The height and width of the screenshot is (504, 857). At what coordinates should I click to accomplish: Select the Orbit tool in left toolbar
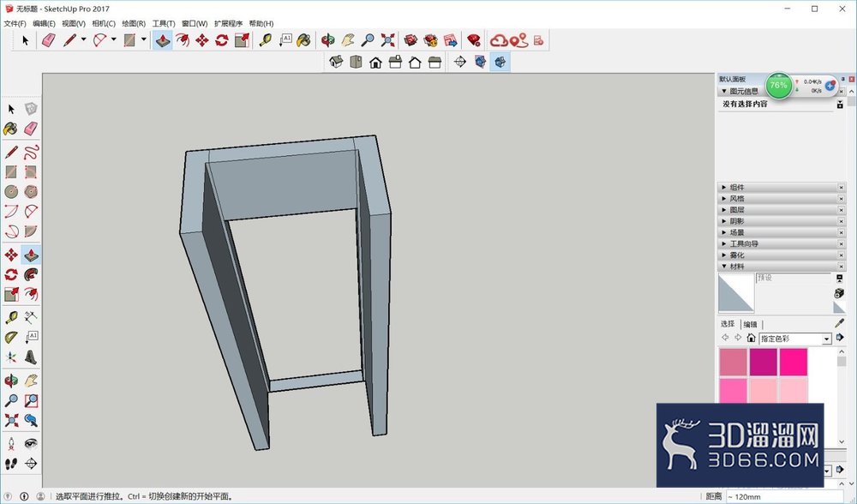click(x=11, y=381)
